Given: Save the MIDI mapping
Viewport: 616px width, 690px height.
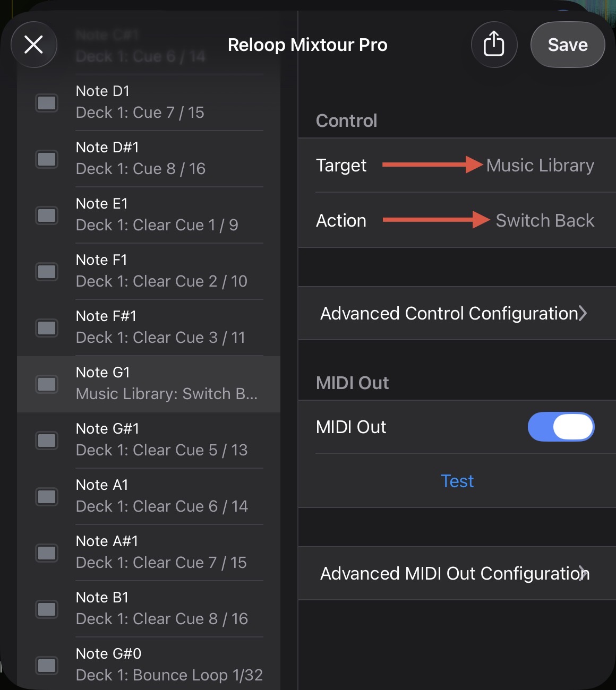Looking at the screenshot, I should coord(567,45).
